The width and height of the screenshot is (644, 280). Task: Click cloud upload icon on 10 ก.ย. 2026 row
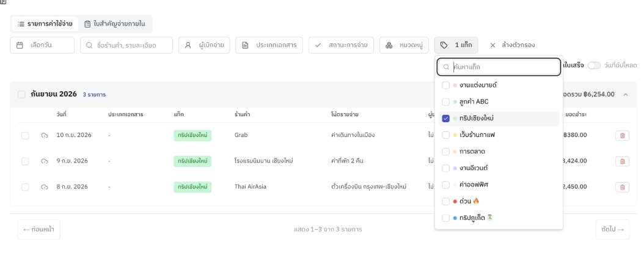[x=45, y=135]
